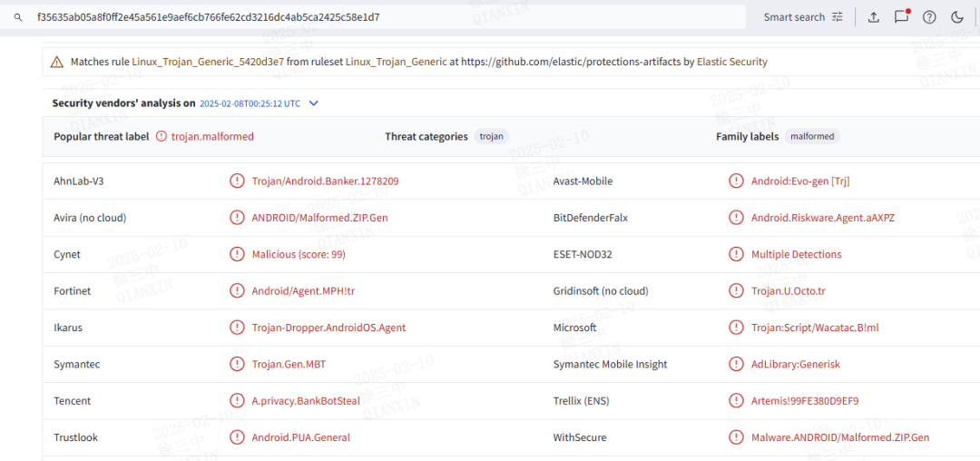
Task: Click the Trustlook detection alert icon
Action: coord(237,437)
